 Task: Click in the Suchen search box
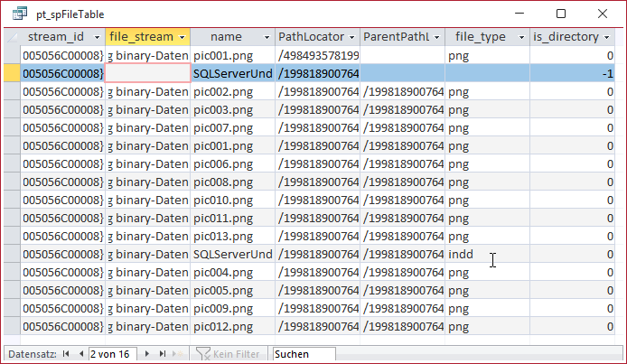pyautogui.click(x=303, y=353)
